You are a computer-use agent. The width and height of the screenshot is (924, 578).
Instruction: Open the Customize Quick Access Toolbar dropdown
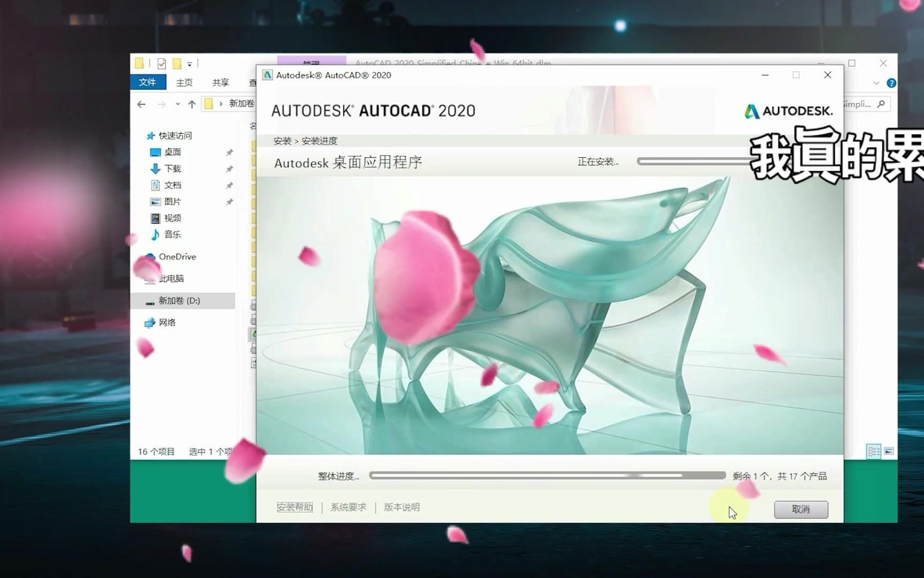tap(189, 64)
